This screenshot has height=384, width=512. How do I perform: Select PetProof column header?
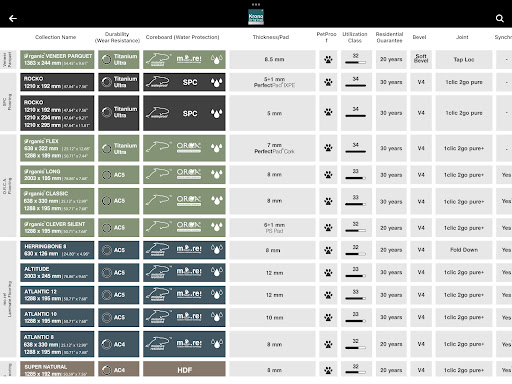click(x=326, y=37)
